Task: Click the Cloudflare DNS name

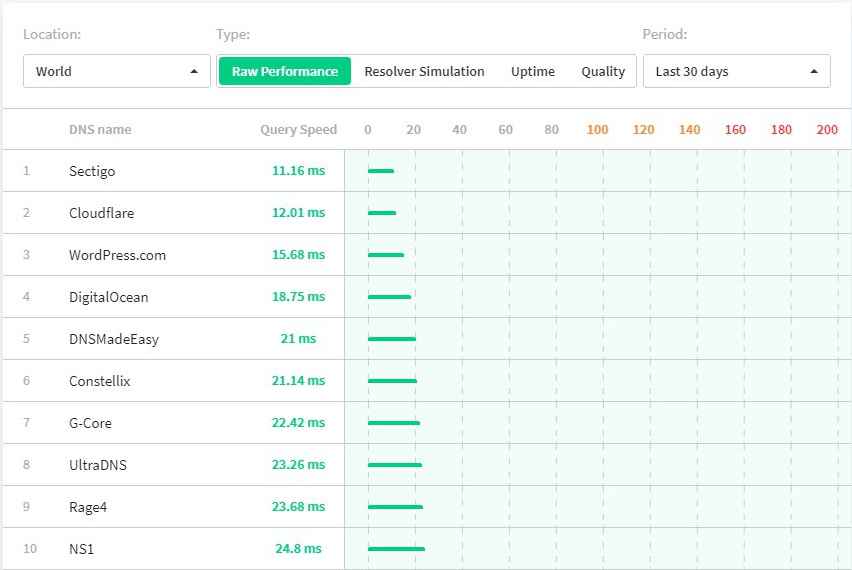Action: point(102,213)
